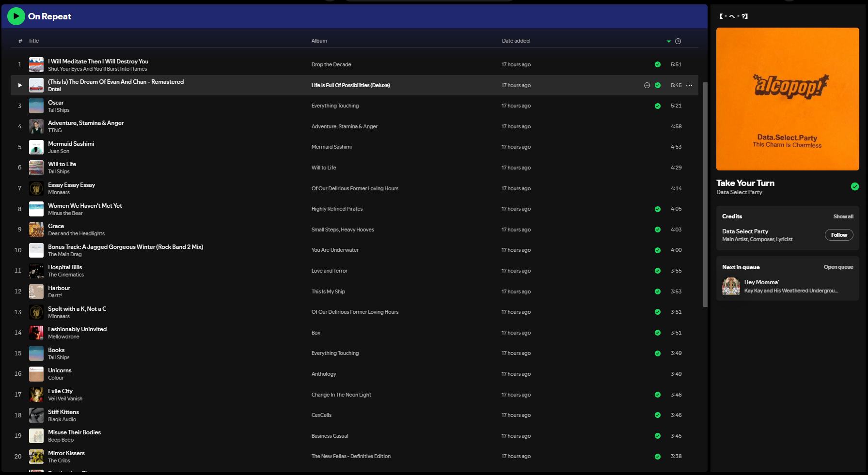Open album art thumbnail for 'Adventure, Stamina & Anger'
The image size is (868, 475).
36,126
